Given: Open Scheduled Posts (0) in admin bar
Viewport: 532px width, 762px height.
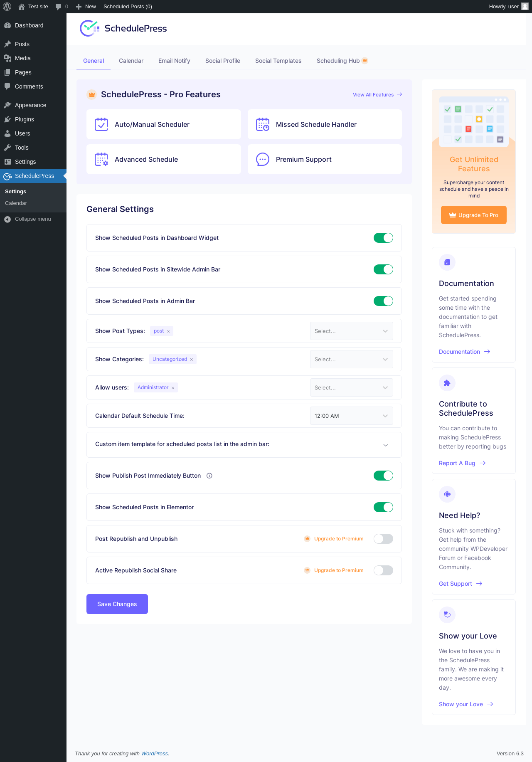Looking at the screenshot, I should 128,7.
